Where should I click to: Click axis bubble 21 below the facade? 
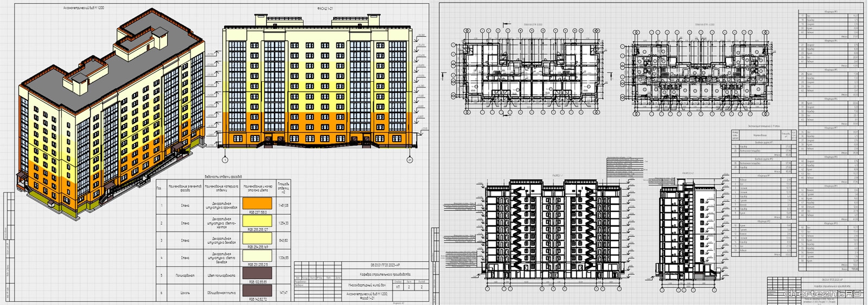[x=410, y=160]
